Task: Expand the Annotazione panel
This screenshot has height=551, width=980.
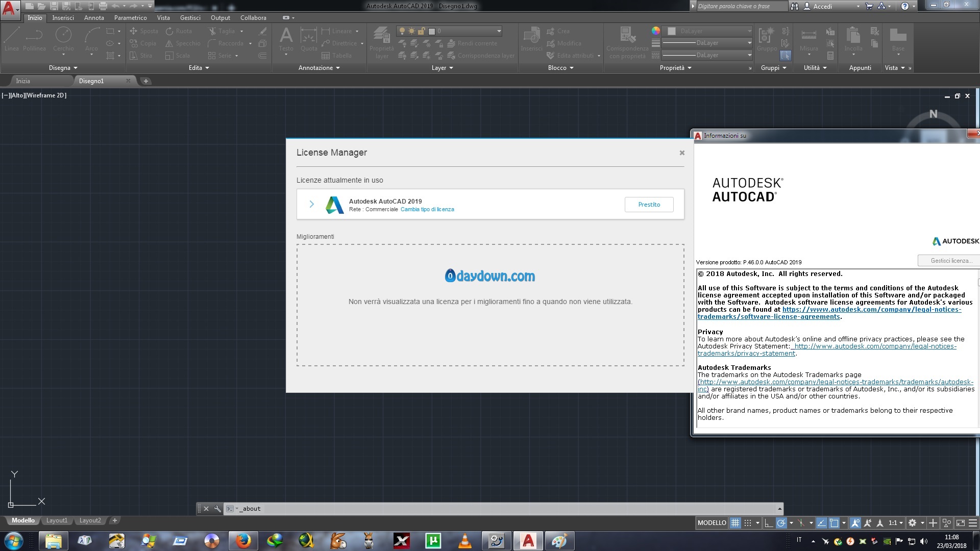Action: 319,68
